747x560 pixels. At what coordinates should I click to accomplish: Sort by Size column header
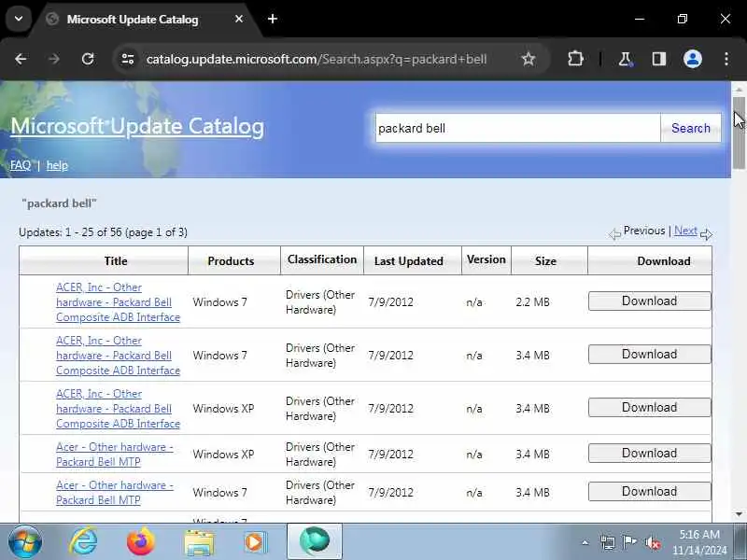coord(545,261)
